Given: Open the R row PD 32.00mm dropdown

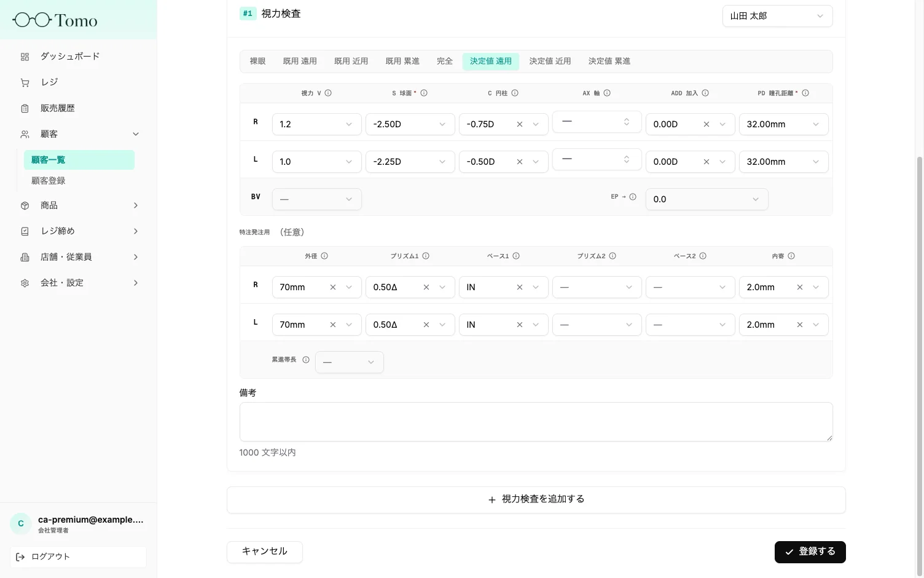Looking at the screenshot, I should click(x=783, y=124).
